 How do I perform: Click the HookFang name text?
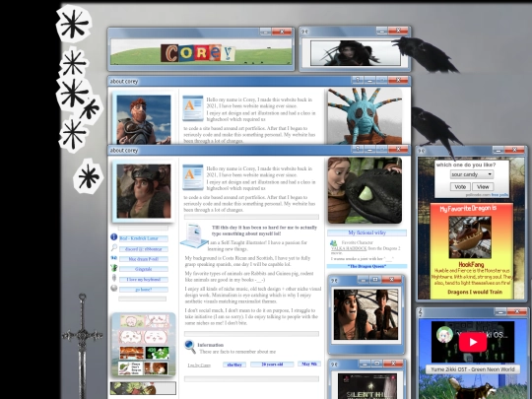pos(471,264)
